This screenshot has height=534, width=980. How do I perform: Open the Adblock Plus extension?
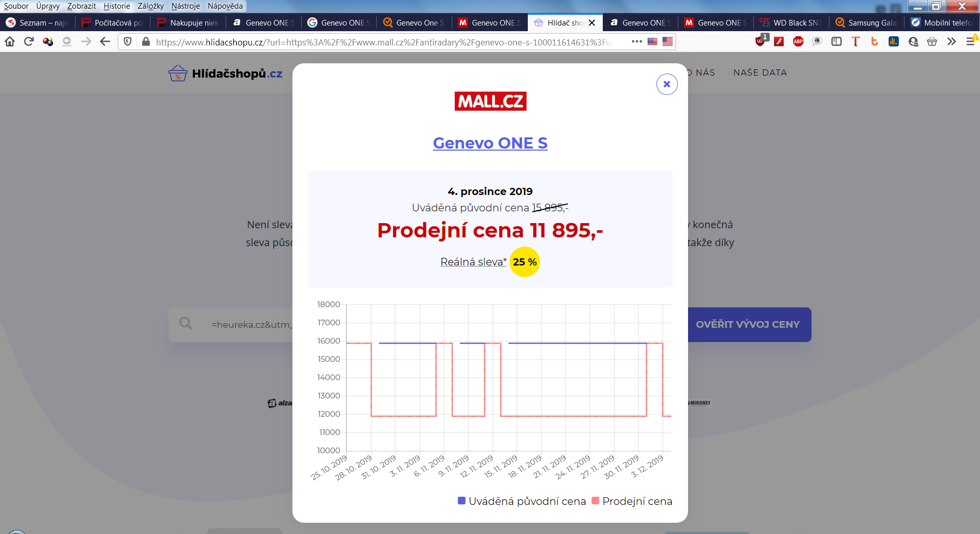(798, 41)
